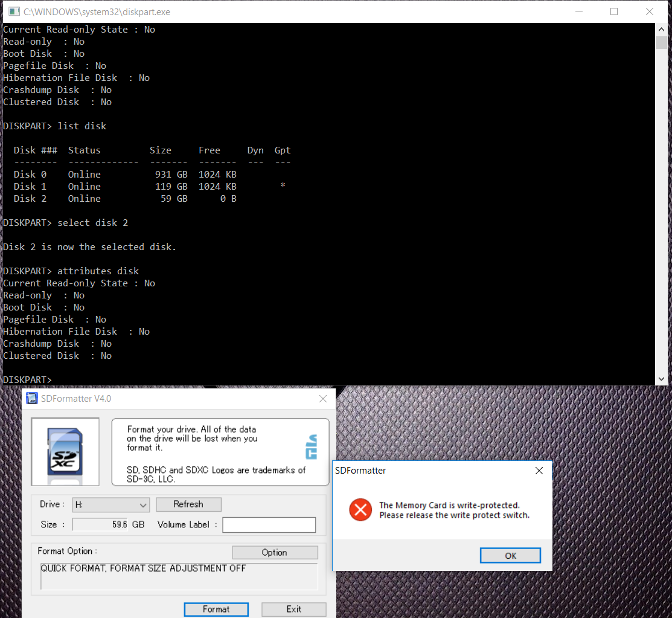
Task: Click the '0 B' free value for Disk 2
Action: click(228, 199)
